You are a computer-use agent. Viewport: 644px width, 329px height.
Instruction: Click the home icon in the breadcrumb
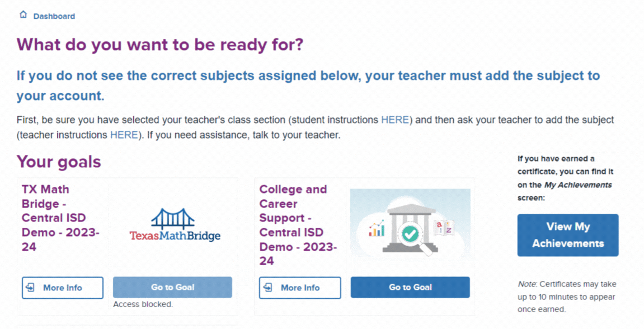tap(23, 15)
